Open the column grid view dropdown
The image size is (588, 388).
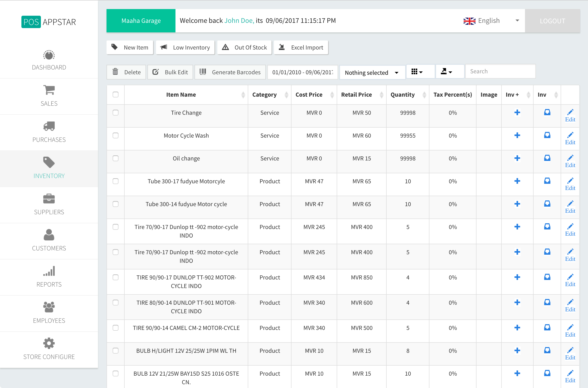click(x=417, y=72)
